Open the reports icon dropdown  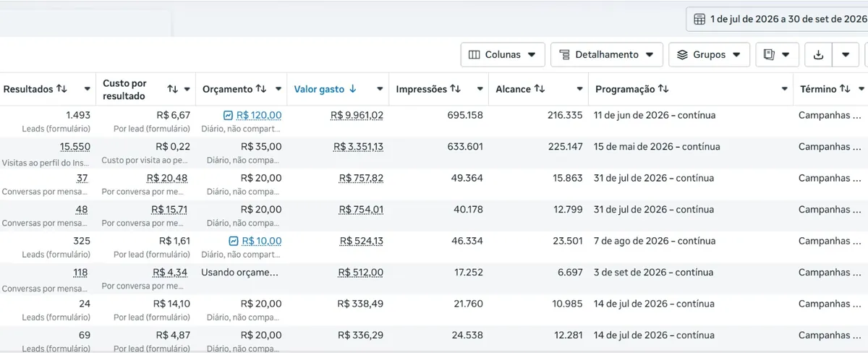tap(777, 54)
